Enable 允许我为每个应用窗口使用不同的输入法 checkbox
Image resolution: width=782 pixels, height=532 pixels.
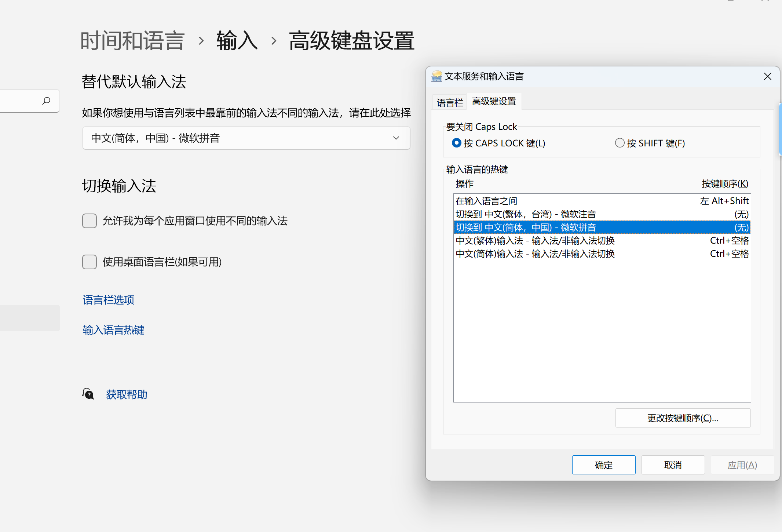pos(89,221)
